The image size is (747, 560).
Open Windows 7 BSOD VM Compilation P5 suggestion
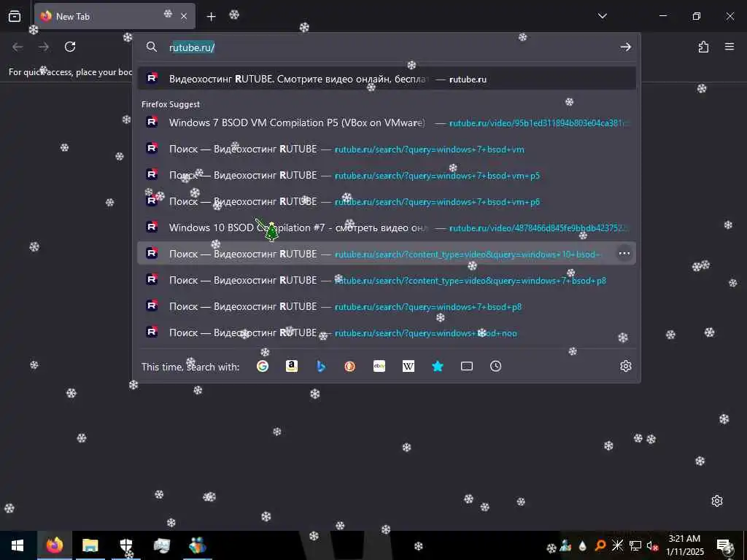coord(387,122)
